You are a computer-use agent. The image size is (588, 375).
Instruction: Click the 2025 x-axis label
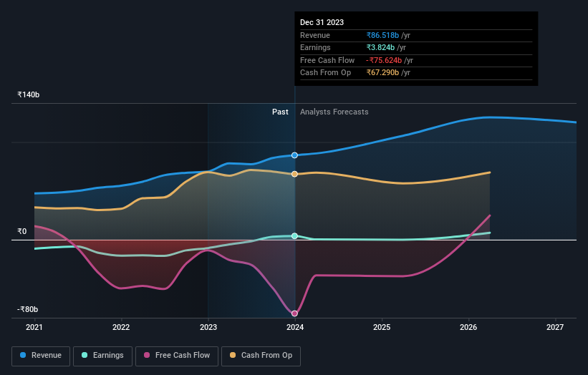click(x=382, y=327)
